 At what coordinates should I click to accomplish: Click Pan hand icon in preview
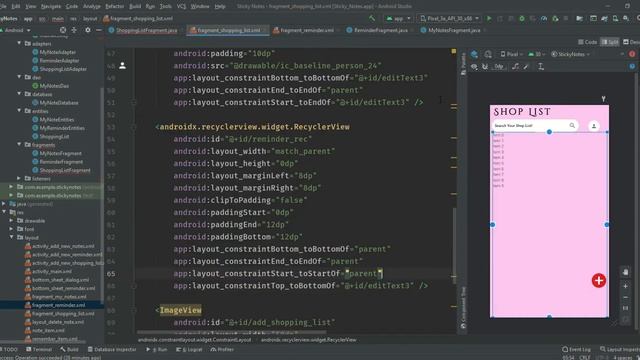pyautogui.click(x=625, y=272)
